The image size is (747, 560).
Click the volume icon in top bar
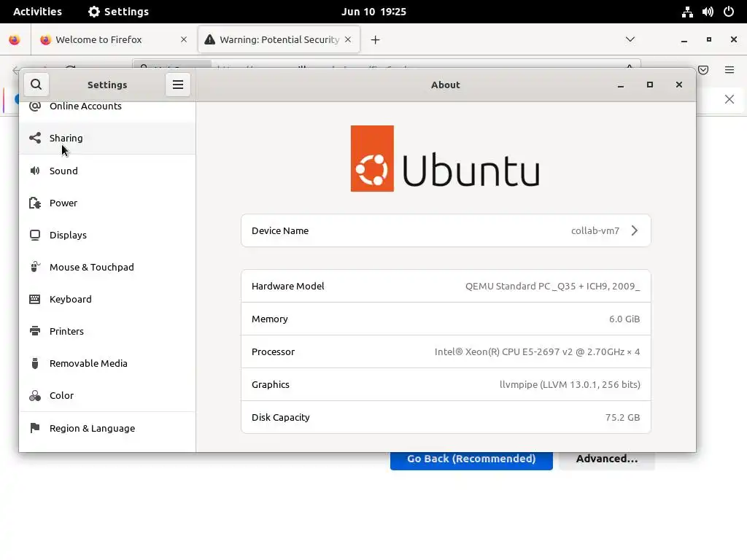point(708,12)
